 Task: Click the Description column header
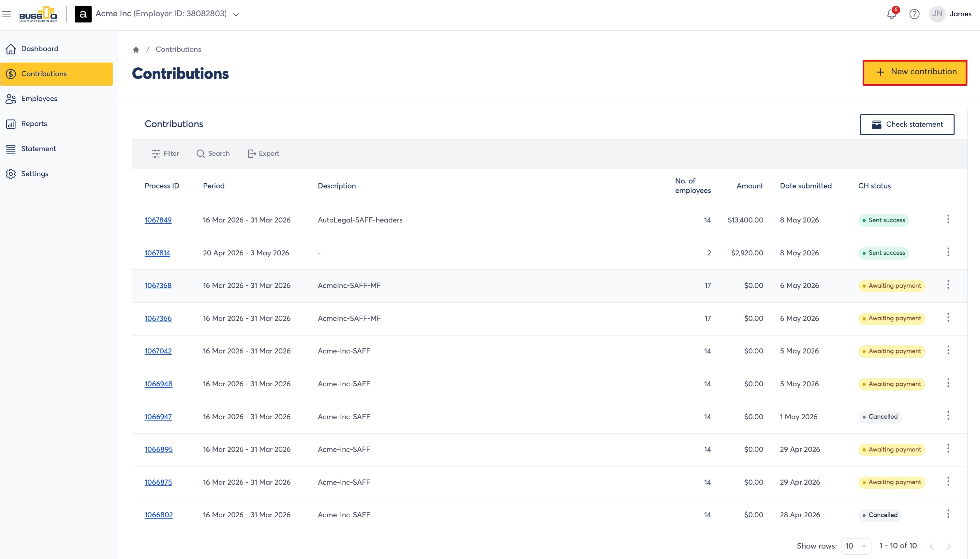336,186
